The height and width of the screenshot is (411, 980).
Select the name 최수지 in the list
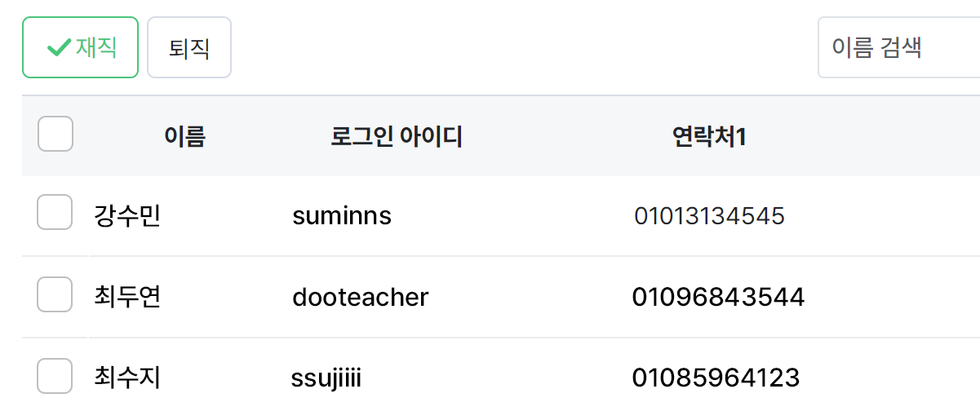tap(127, 378)
